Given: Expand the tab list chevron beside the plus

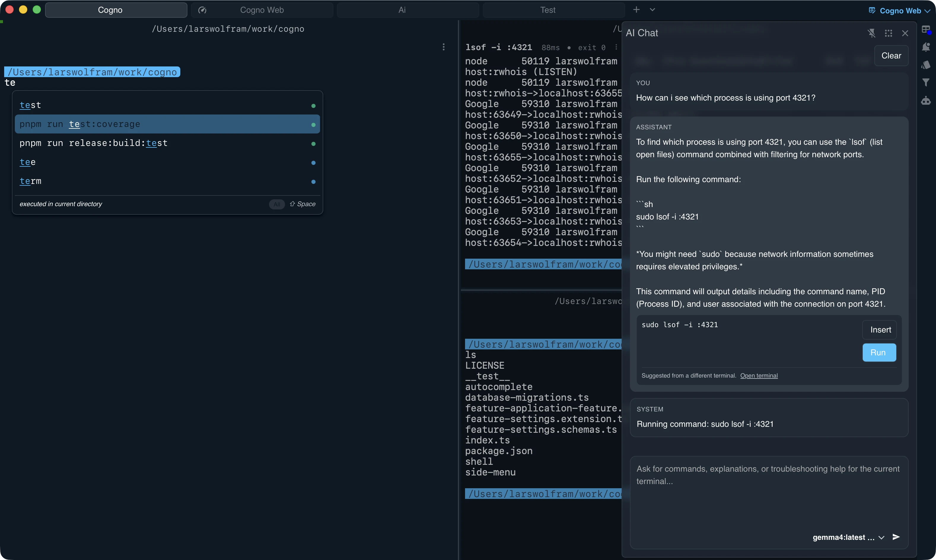Looking at the screenshot, I should 652,10.
